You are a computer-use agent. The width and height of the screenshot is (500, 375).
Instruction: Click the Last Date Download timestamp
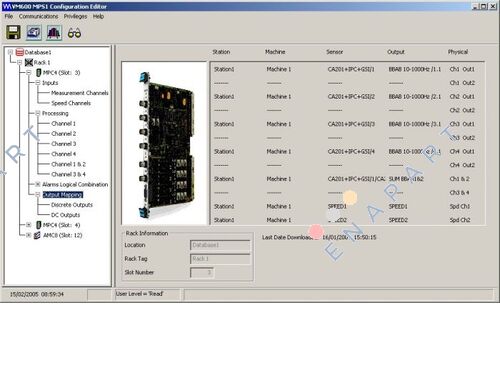349,237
